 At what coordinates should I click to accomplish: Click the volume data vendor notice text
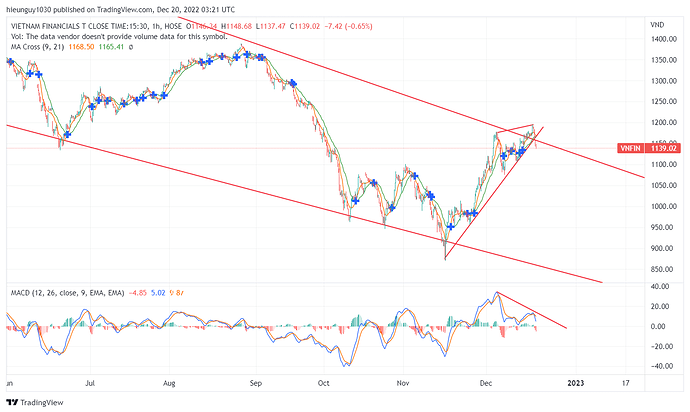pyautogui.click(x=119, y=37)
